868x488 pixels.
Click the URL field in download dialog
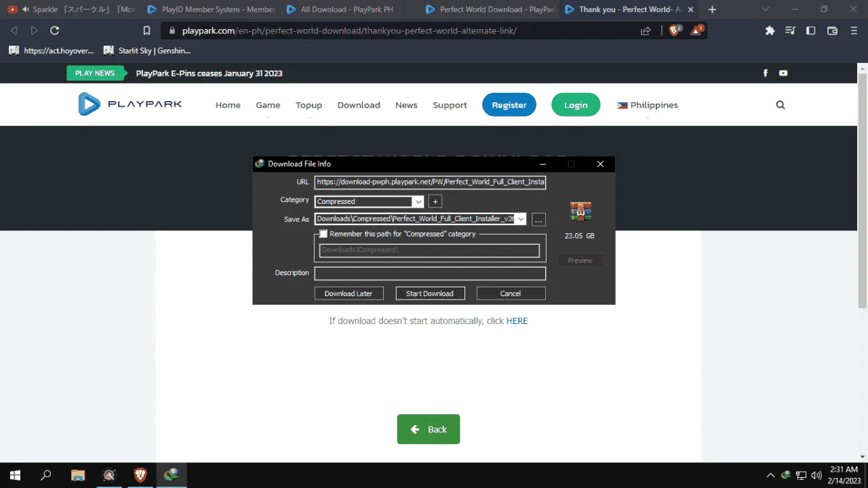[430, 182]
